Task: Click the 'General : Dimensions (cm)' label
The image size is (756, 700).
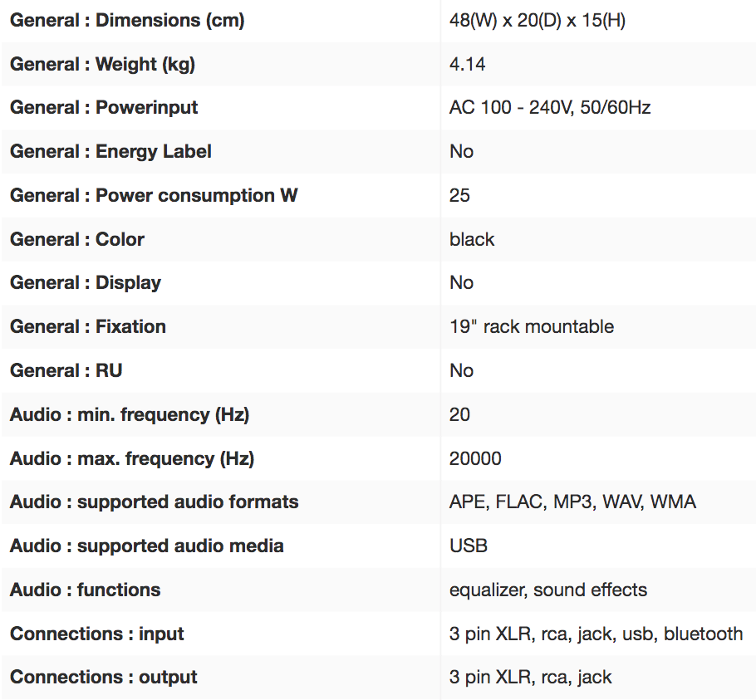Action: click(127, 21)
